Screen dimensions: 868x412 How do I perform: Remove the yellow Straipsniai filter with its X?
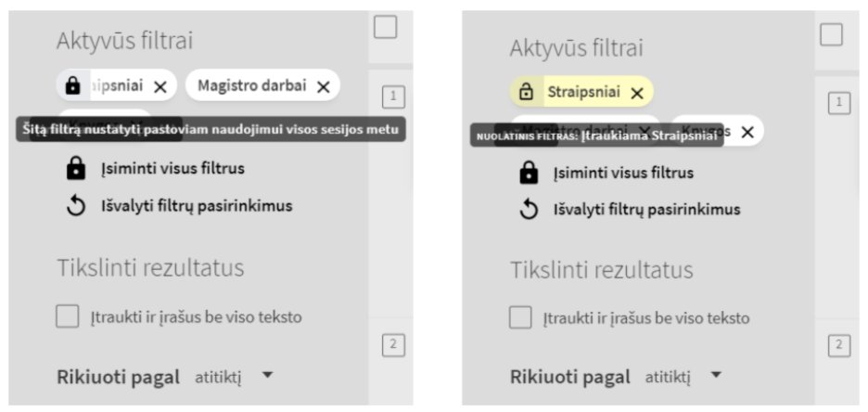(x=636, y=93)
